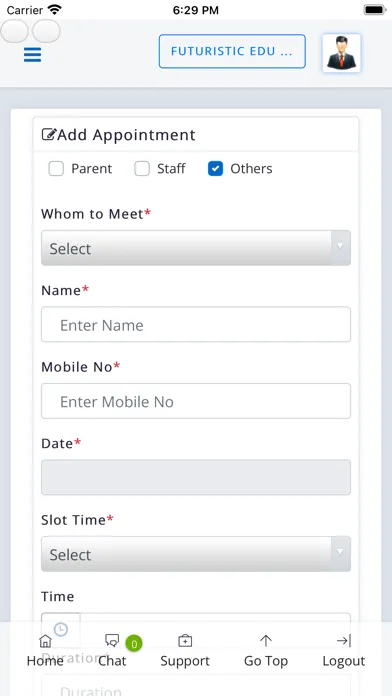
Task: Check the Parent checkbox
Action: 56,169
